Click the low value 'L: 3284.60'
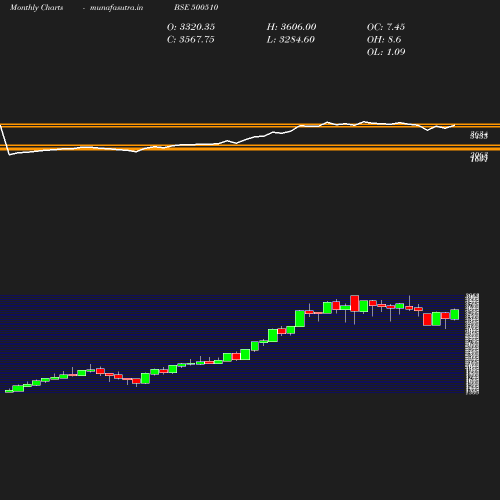The width and height of the screenshot is (500, 500). tap(290, 39)
